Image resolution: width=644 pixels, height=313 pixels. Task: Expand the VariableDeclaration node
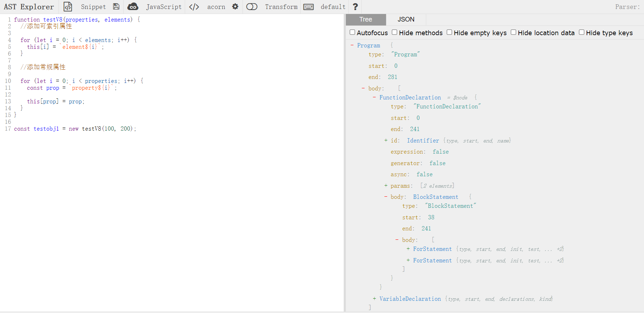(x=374, y=299)
